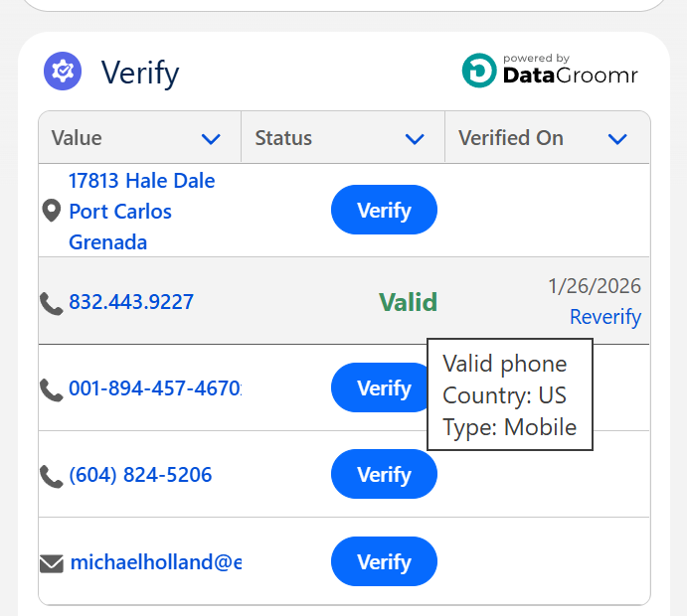Open the 832.443.9227 phone link

tap(131, 302)
